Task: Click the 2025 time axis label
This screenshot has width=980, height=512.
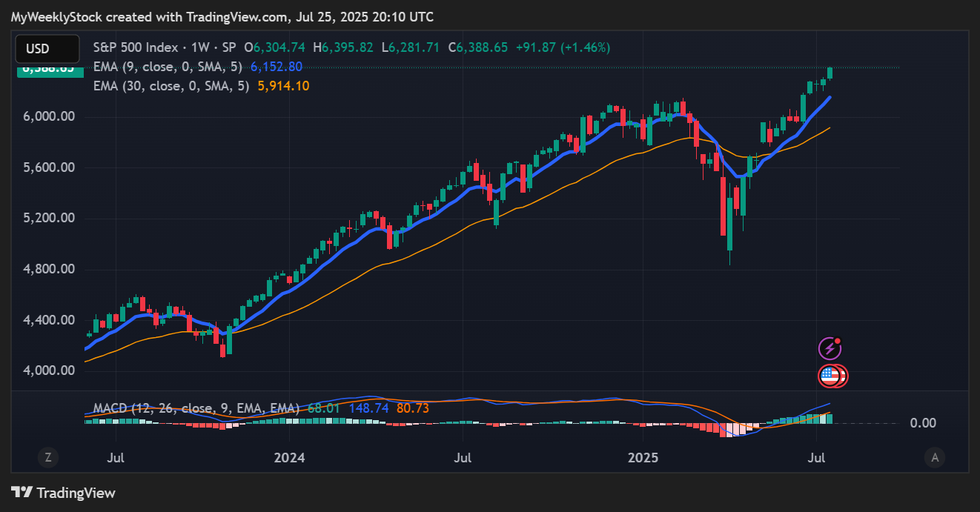Action: click(644, 457)
